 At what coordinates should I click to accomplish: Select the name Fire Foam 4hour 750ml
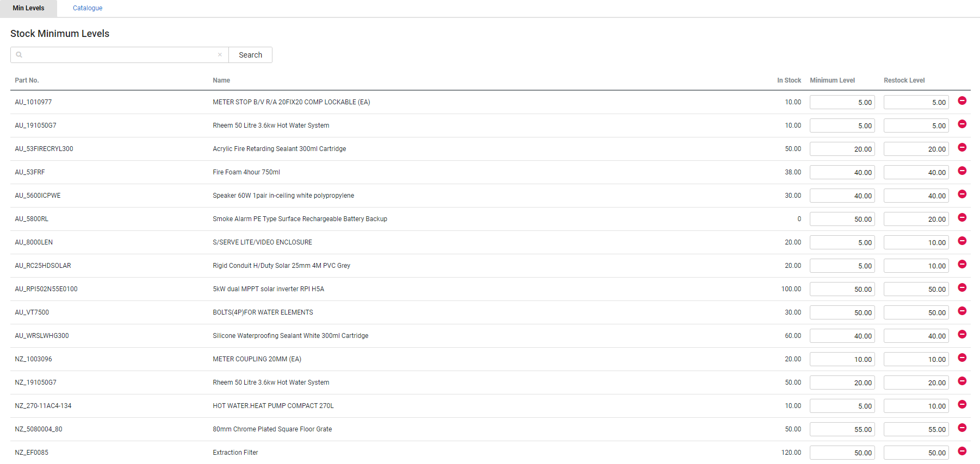[246, 172]
